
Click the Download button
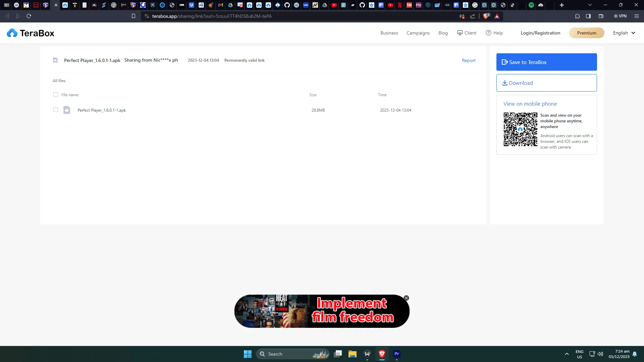point(546,83)
